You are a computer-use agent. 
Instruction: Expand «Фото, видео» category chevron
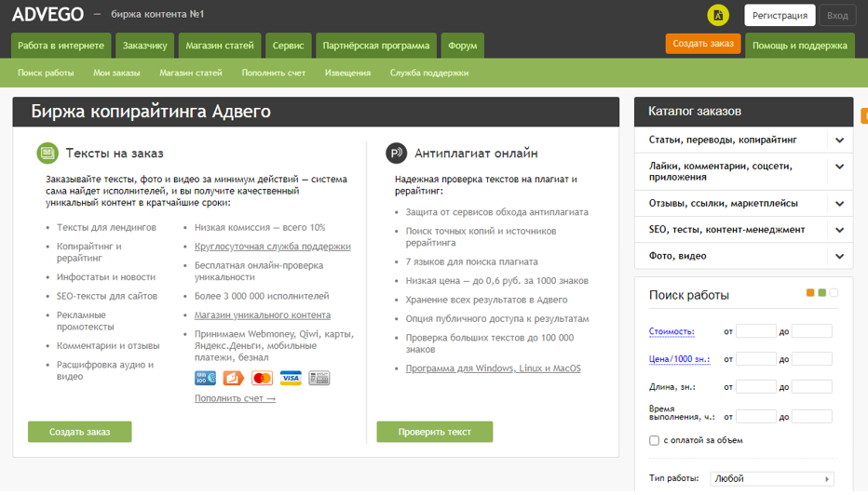(x=840, y=256)
